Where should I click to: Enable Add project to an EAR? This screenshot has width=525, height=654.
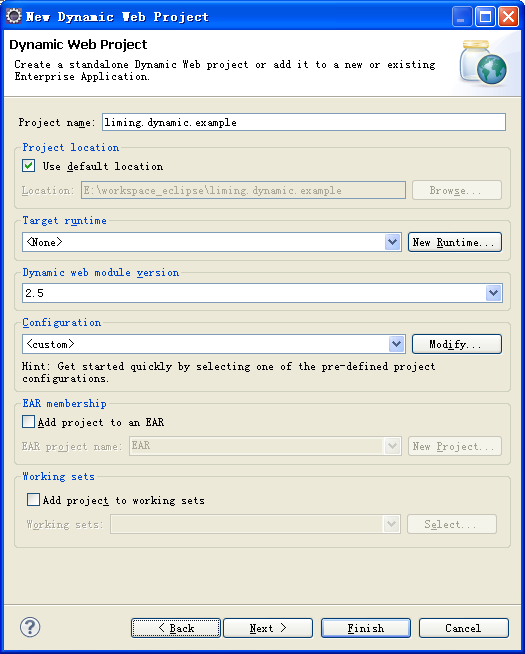[x=28, y=422]
